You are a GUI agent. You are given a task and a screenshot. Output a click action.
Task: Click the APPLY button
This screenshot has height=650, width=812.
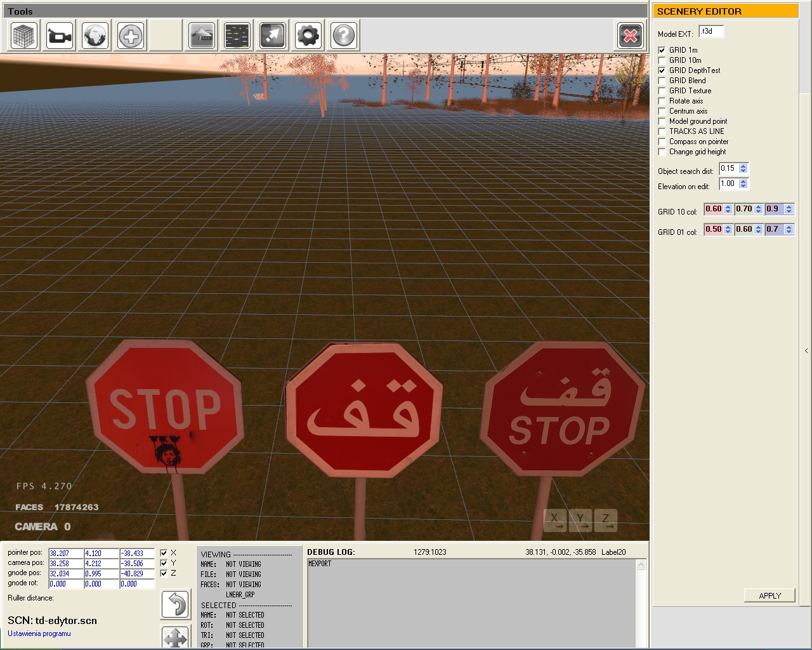pyautogui.click(x=769, y=595)
